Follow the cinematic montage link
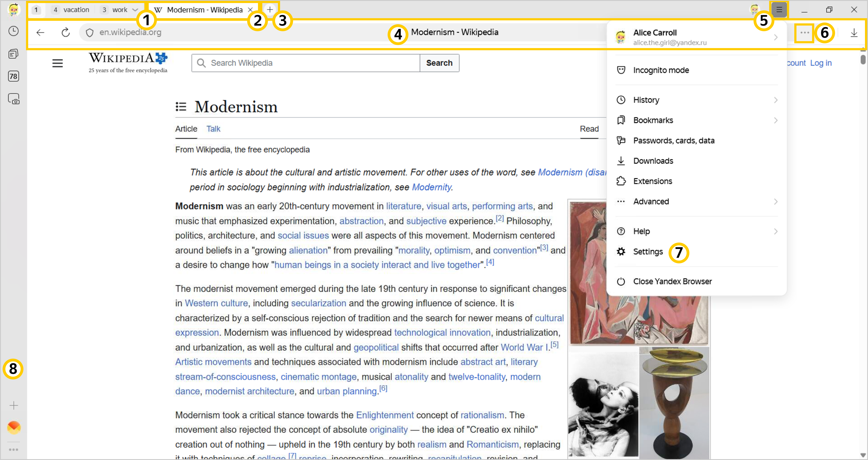The image size is (868, 460). pyautogui.click(x=318, y=377)
